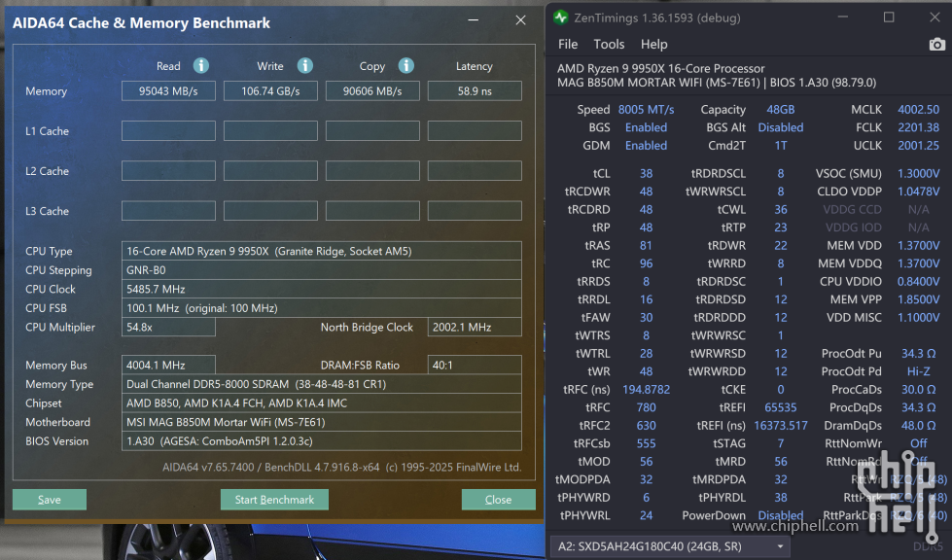
Task: Click the DRAM:FSB Ratio value 40:1
Action: click(475, 366)
